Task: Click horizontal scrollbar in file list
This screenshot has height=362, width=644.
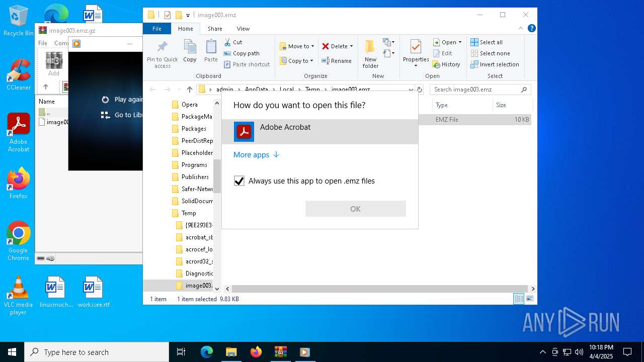Action: pyautogui.click(x=380, y=289)
